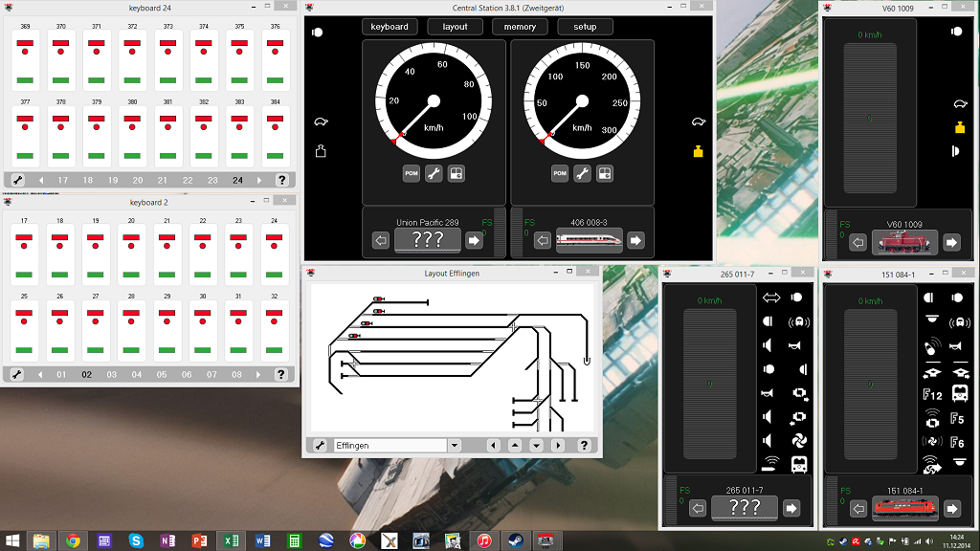The height and width of the screenshot is (551, 980).
Task: Click the yellow locomotive icon in the V60 1009 window
Action: pyautogui.click(x=960, y=127)
